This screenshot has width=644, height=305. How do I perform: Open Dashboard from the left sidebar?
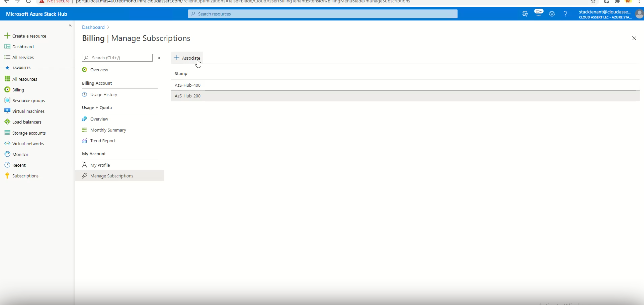23,47
